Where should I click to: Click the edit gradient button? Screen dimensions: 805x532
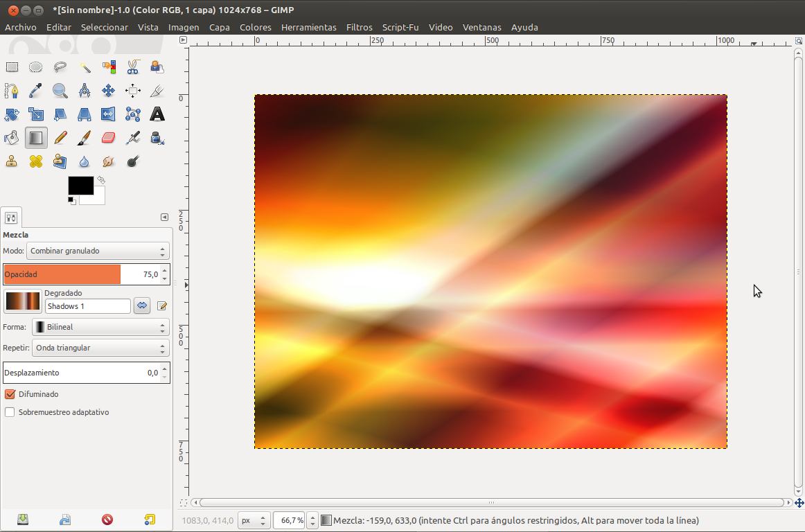tap(162, 305)
